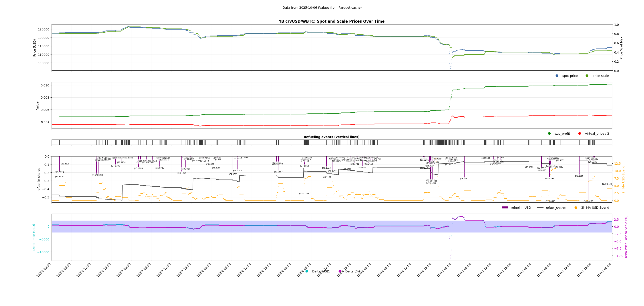Click the green xcp_profit legend dot
644x306 pixels.
[x=549, y=133]
